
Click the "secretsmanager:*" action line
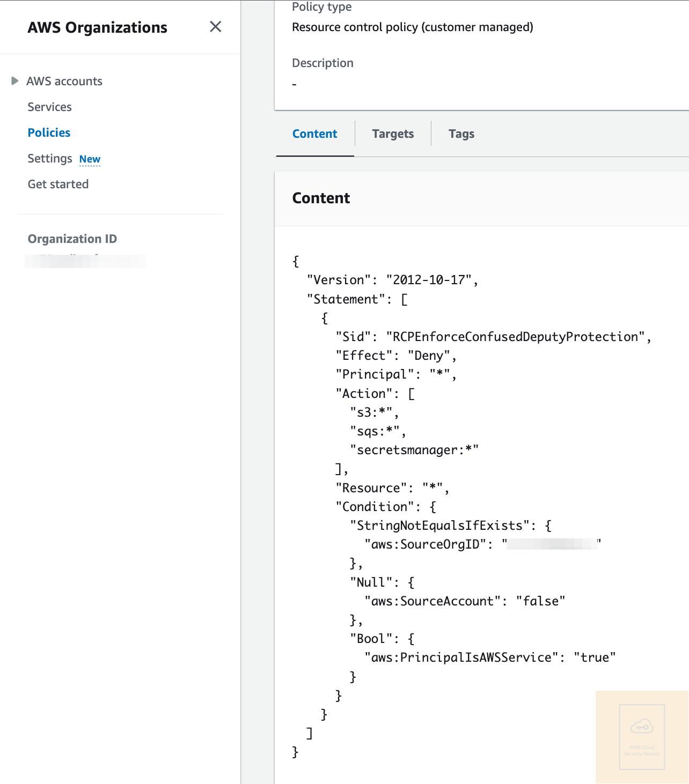414,450
